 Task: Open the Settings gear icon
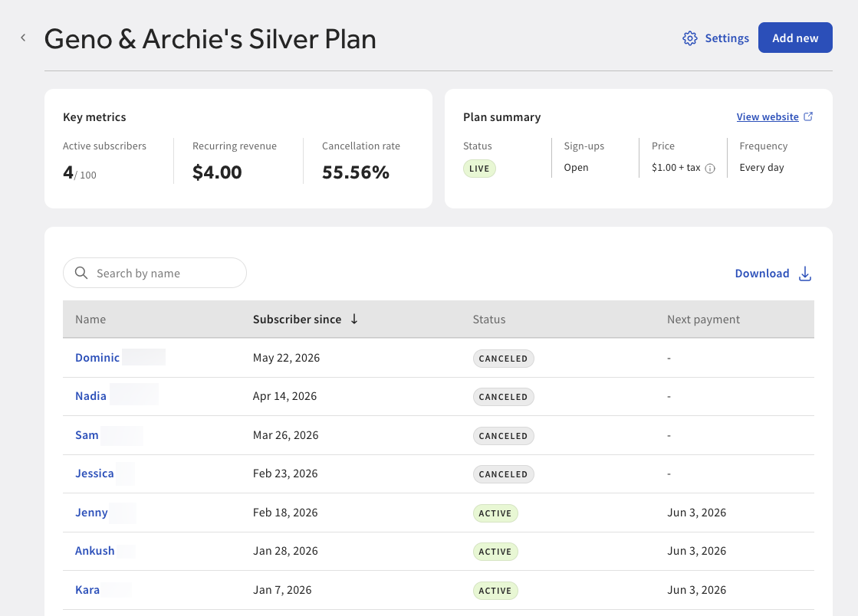coord(689,38)
